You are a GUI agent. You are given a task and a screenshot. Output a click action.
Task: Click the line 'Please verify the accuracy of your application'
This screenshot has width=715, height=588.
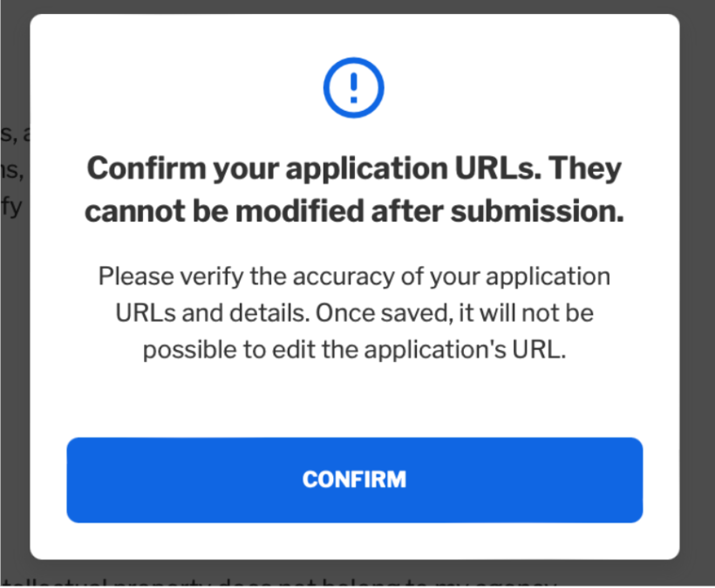coord(354,277)
